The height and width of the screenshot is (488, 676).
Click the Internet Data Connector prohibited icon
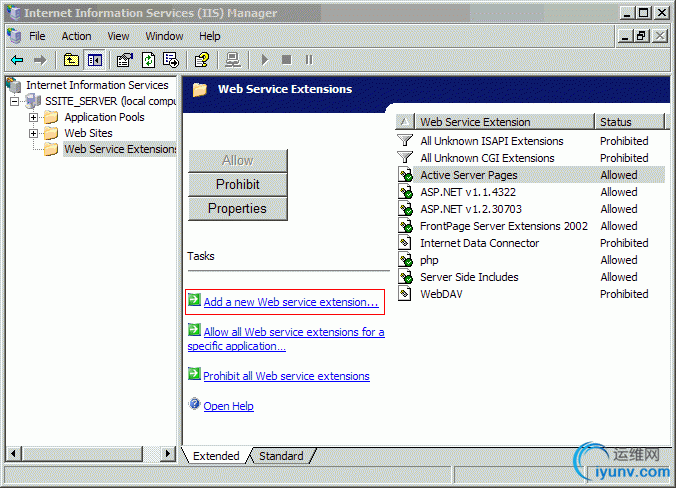[x=404, y=243]
